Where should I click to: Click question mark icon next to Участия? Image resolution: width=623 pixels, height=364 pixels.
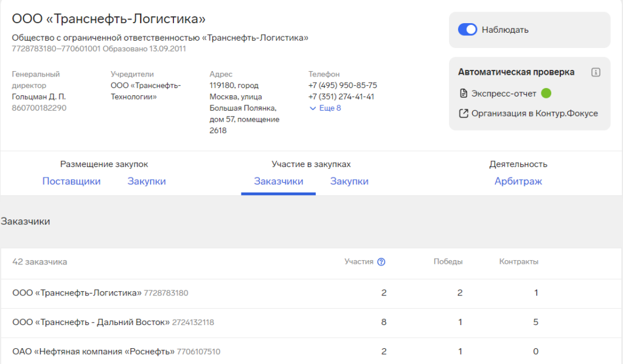(381, 262)
